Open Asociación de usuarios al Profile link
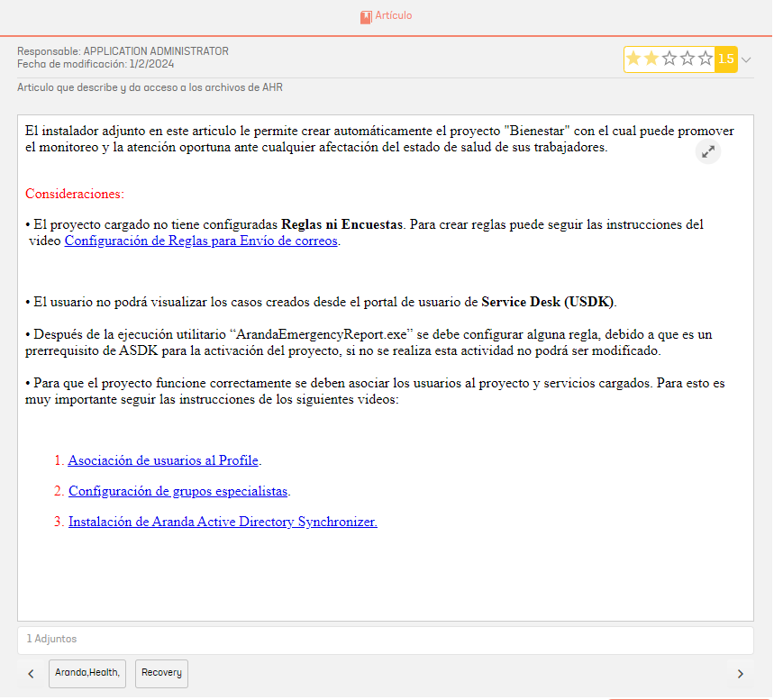The image size is (774, 700). coord(163,460)
